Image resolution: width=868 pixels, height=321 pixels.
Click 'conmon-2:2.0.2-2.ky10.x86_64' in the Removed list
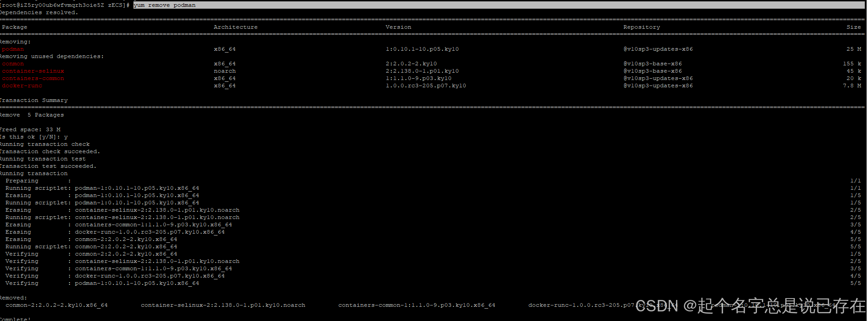(x=57, y=305)
